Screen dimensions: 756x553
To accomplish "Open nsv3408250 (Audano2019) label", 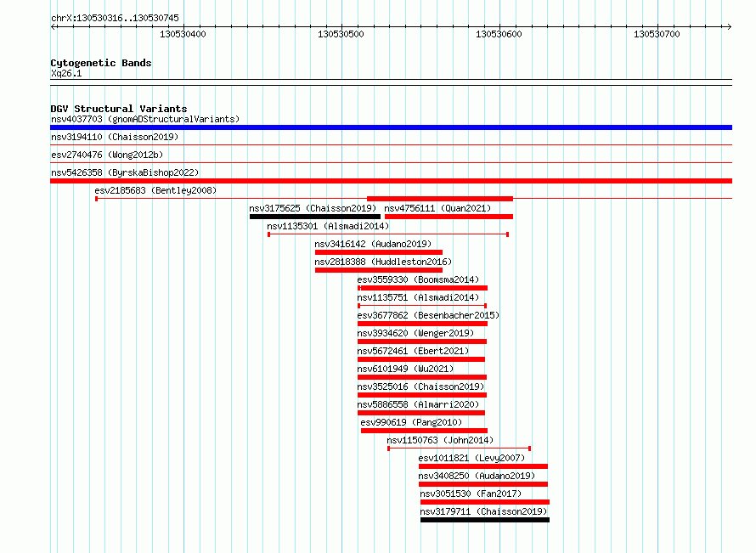I will [477, 476].
